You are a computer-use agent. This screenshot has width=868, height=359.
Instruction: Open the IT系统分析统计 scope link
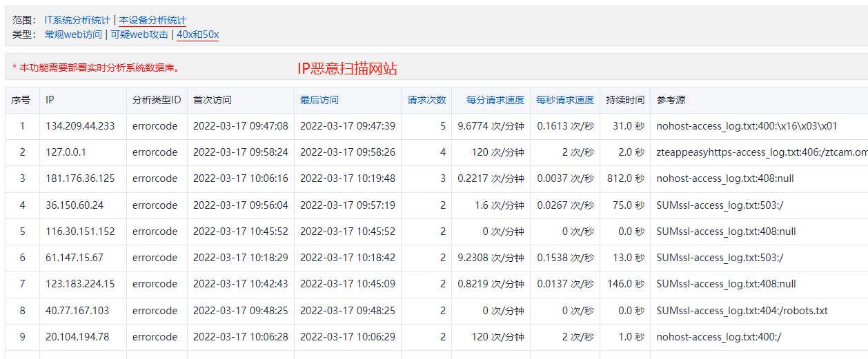point(77,21)
